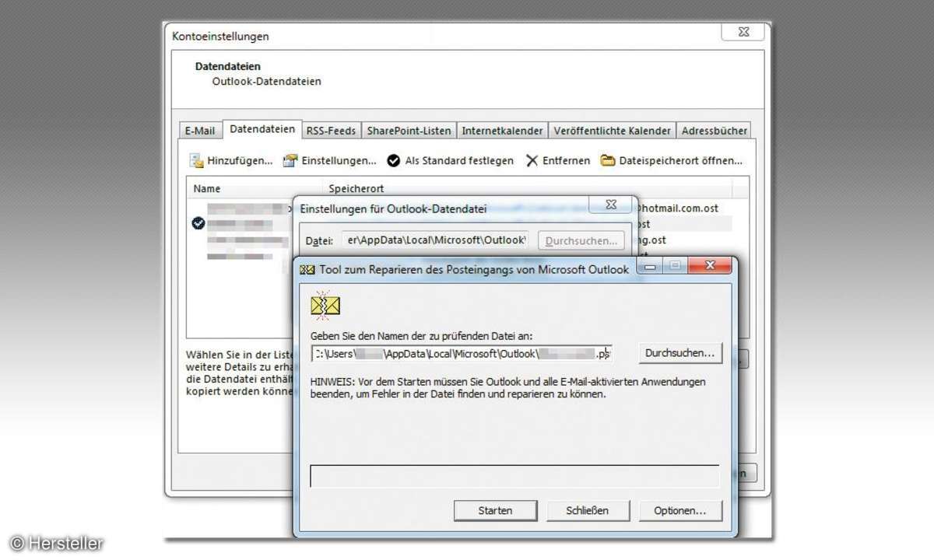The width and height of the screenshot is (934, 560).
Task: Close the Kontoeinstellungen window
Action: [x=742, y=32]
